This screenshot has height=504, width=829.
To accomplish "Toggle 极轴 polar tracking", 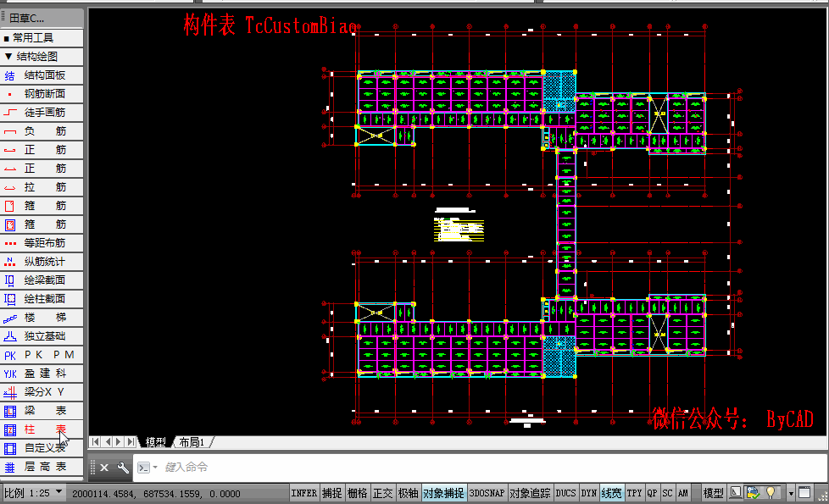I will tap(409, 493).
